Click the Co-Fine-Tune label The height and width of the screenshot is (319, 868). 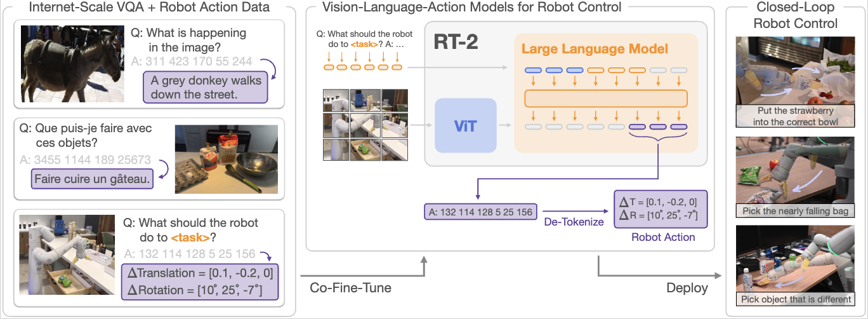(350, 288)
